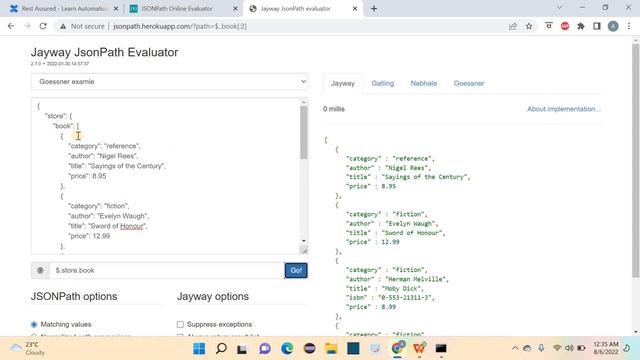640x360 pixels.
Task: Click the icon left of the path input
Action: [x=40, y=270]
